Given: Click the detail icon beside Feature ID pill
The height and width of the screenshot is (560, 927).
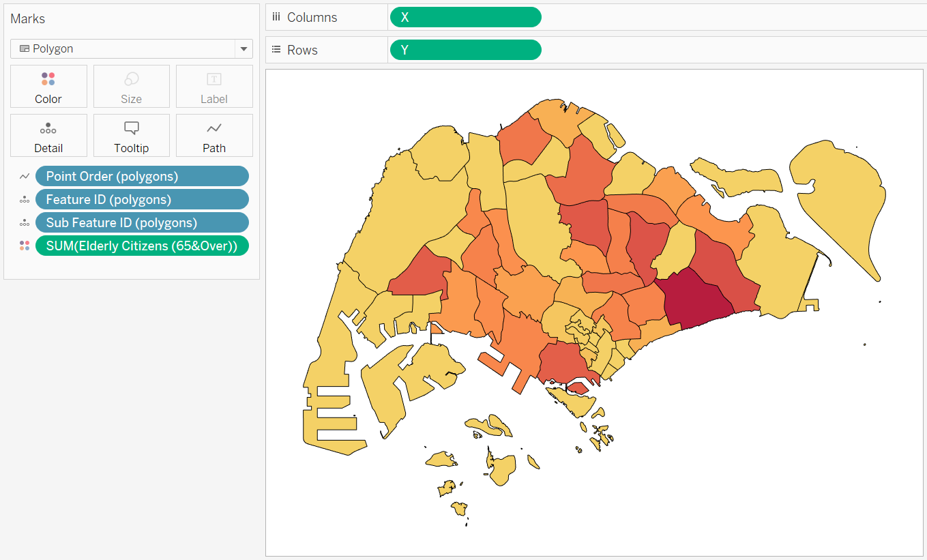Looking at the screenshot, I should 25,200.
